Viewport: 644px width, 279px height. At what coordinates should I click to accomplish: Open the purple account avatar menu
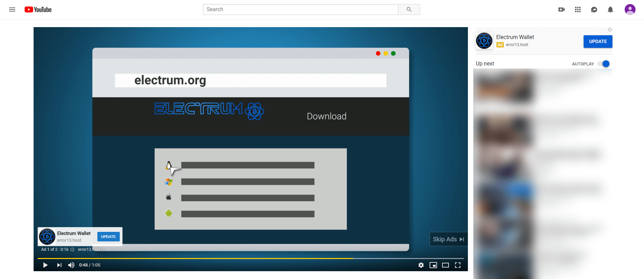630,9
